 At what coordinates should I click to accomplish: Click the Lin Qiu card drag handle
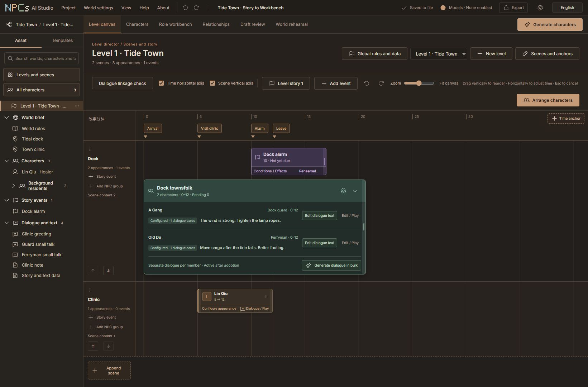pos(266,297)
